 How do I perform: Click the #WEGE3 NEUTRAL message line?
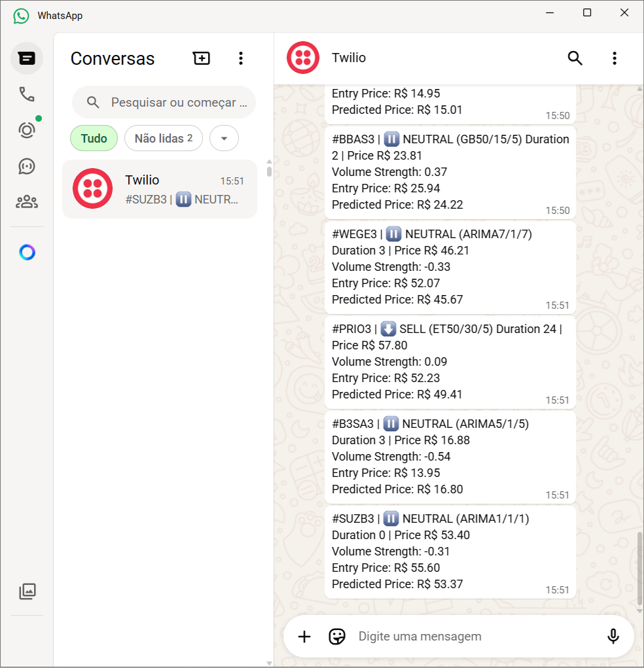coord(432,234)
